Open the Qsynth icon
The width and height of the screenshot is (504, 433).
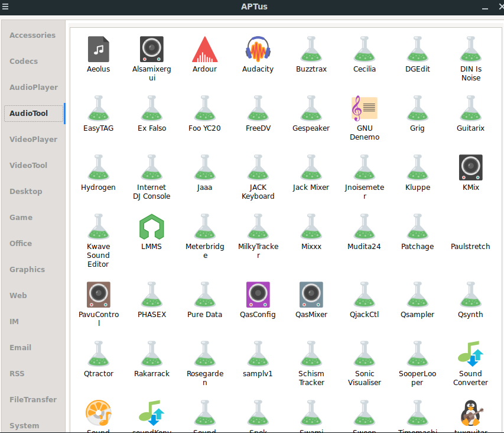point(470,295)
